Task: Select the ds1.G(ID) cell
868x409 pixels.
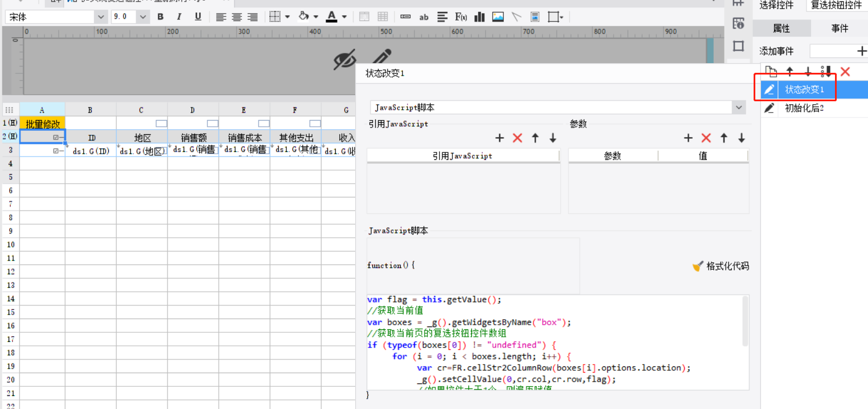Action: 91,151
